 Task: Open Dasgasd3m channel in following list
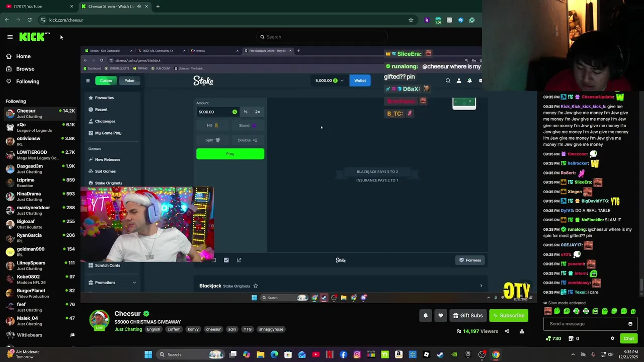pyautogui.click(x=39, y=169)
